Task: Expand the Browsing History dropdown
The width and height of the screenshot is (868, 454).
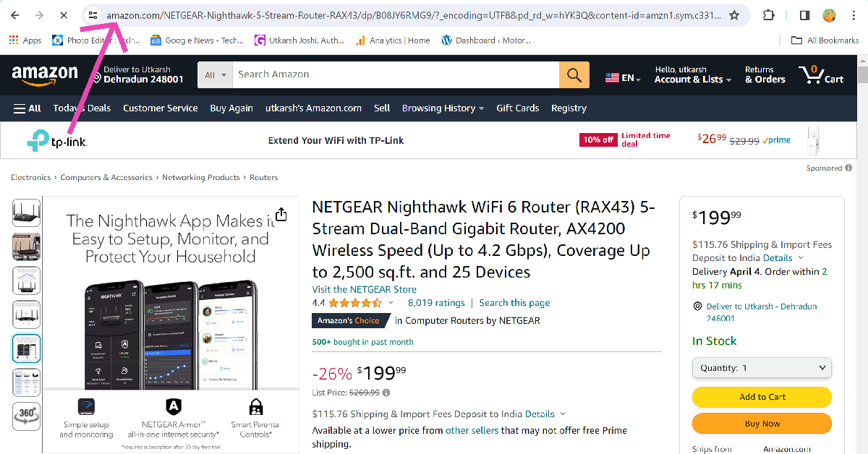Action: click(x=443, y=108)
